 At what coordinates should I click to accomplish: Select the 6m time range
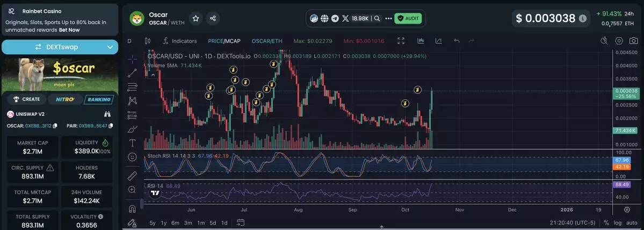tap(175, 222)
